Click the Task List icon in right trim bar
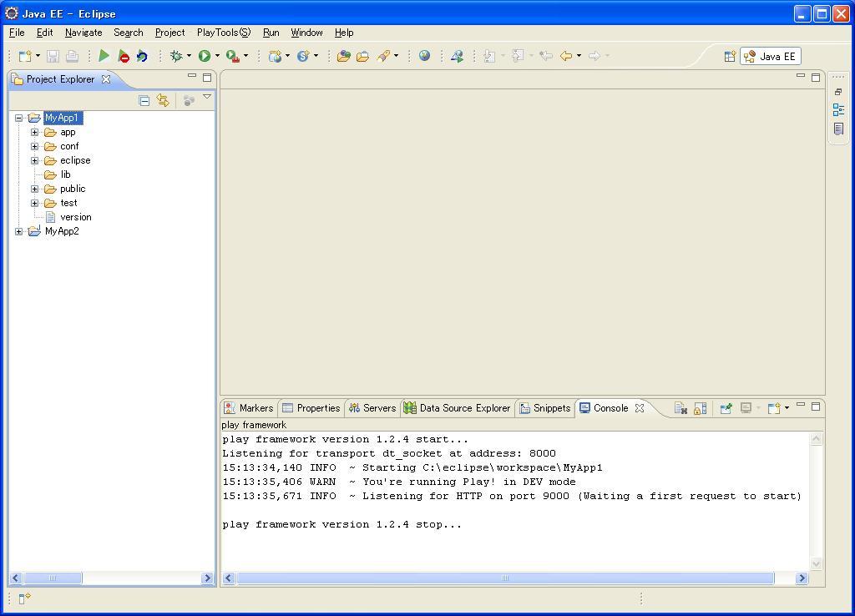 pyautogui.click(x=838, y=129)
